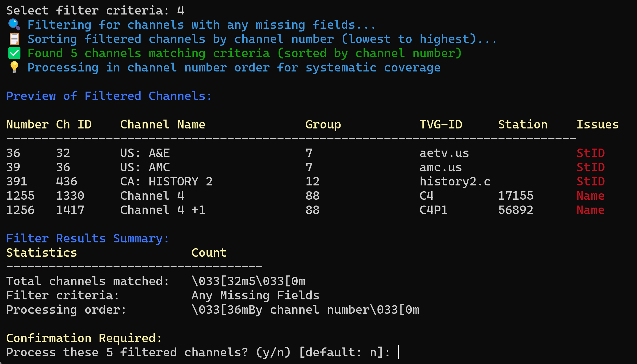Click the 'Filter Results Summary' heading
The width and height of the screenshot is (637, 364).
87,239
